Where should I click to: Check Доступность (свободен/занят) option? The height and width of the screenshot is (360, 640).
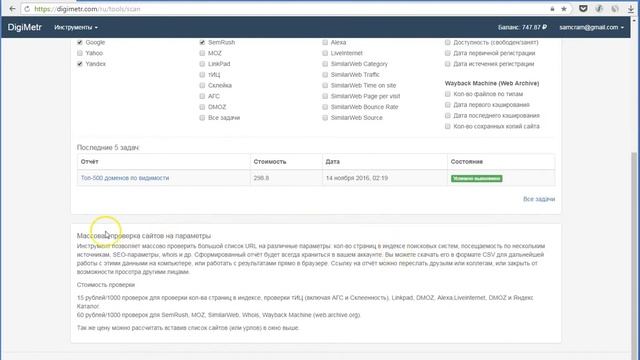tap(448, 42)
